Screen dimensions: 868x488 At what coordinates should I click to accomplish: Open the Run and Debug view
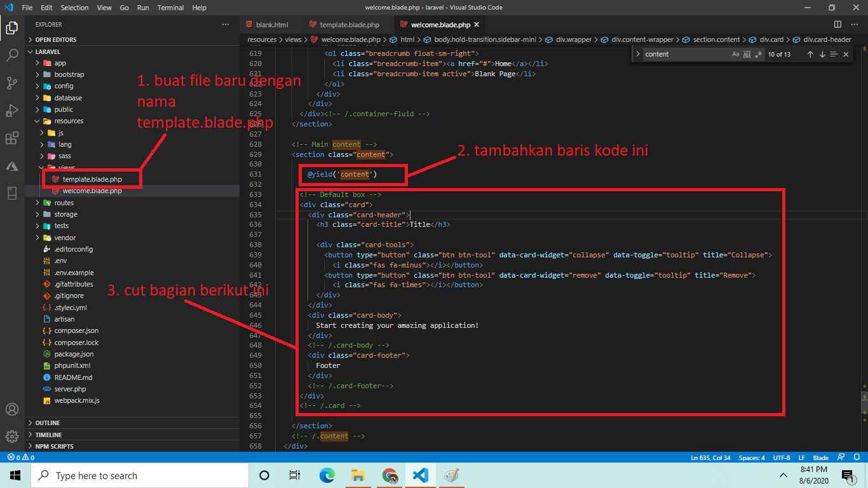12,111
